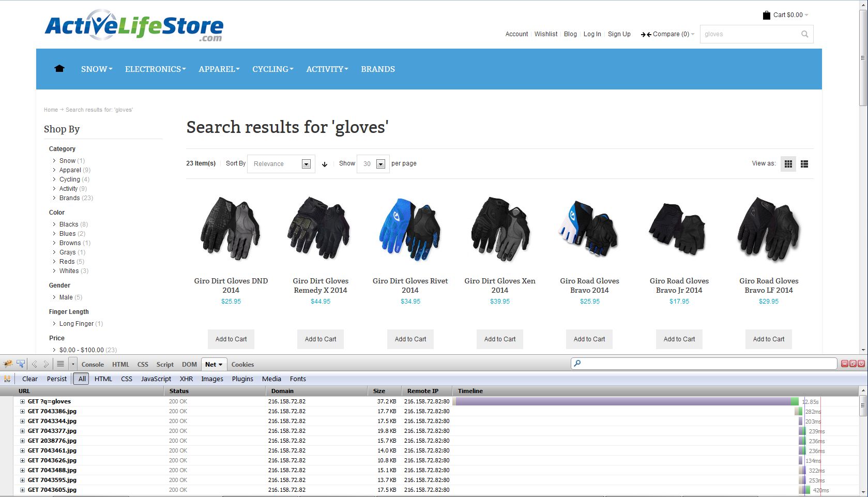The image size is (868, 497).
Task: Expand GET 2038776.jpg request row
Action: pyautogui.click(x=22, y=441)
